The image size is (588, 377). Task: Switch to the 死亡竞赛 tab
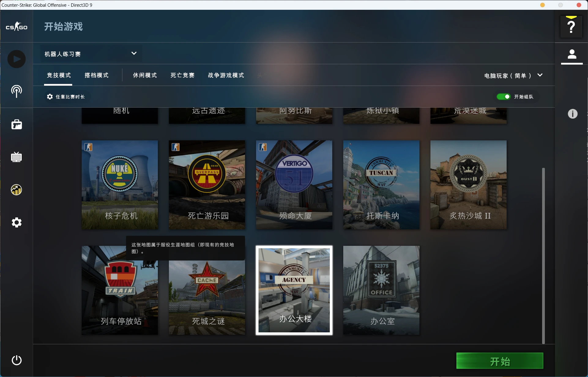(x=182, y=76)
